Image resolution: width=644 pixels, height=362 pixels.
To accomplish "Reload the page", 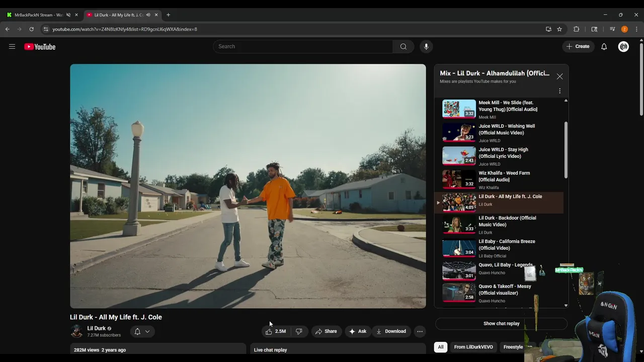I will 31,29.
